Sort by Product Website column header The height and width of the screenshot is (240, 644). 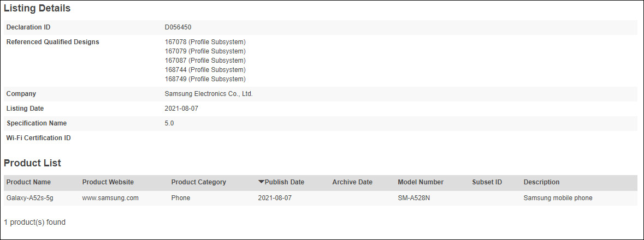(108, 182)
